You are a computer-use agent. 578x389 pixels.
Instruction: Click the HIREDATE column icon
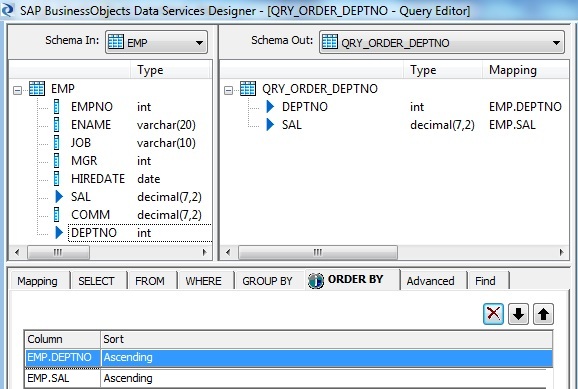(x=56, y=179)
